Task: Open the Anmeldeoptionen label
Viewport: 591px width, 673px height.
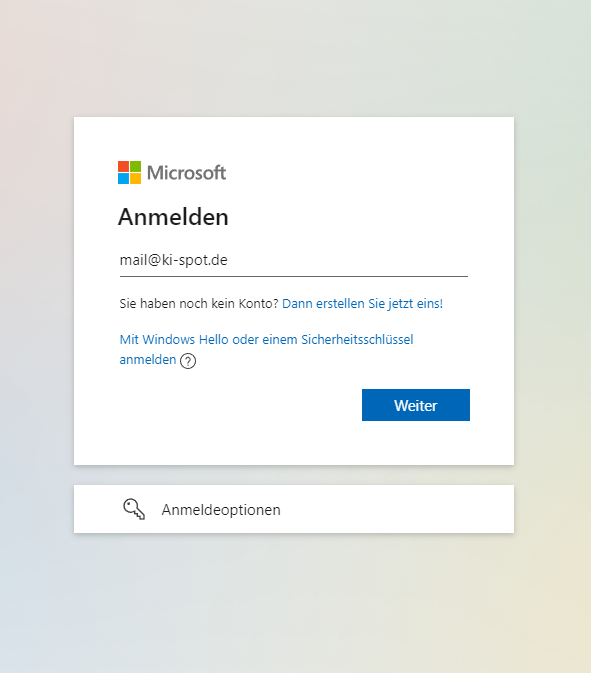Action: 221,509
